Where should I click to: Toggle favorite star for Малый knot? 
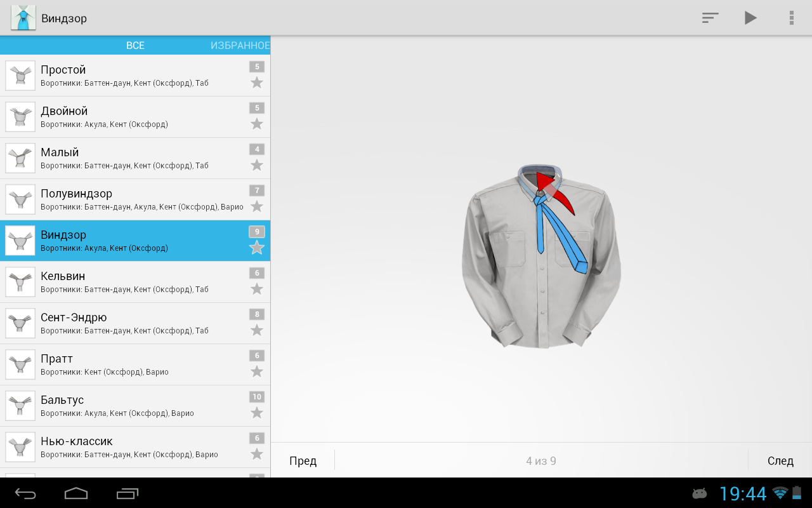tap(257, 165)
